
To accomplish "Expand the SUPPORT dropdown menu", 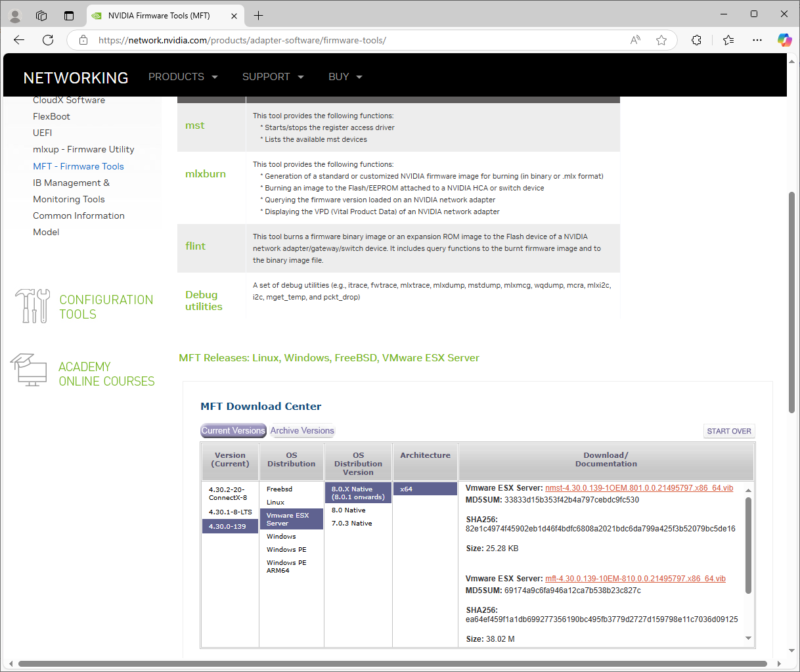I will click(273, 77).
